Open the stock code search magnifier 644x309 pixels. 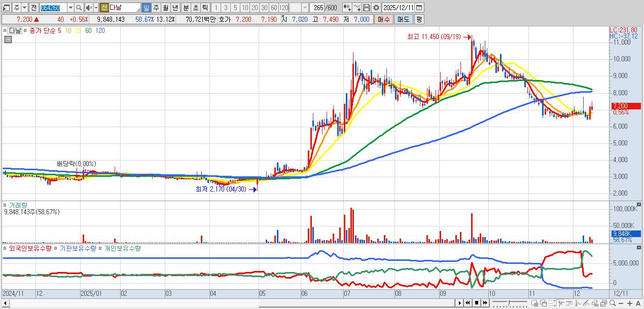(79, 8)
